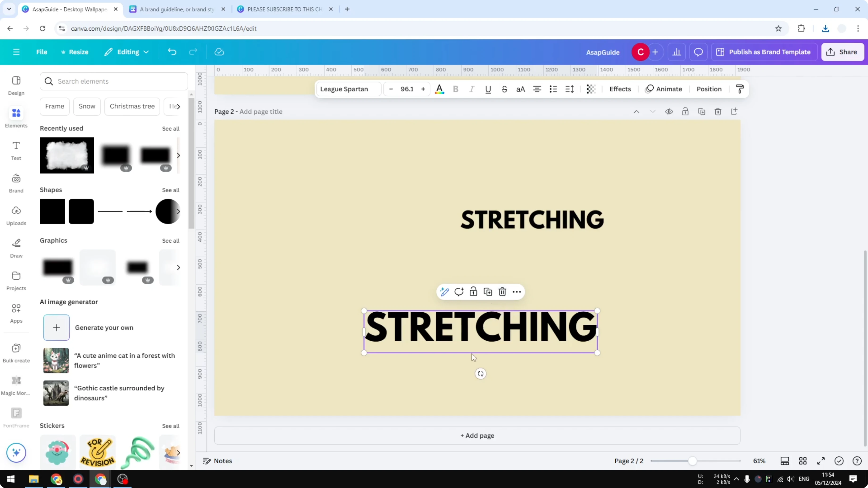Add a comment from floating toolbar
The image size is (868, 488).
click(459, 292)
